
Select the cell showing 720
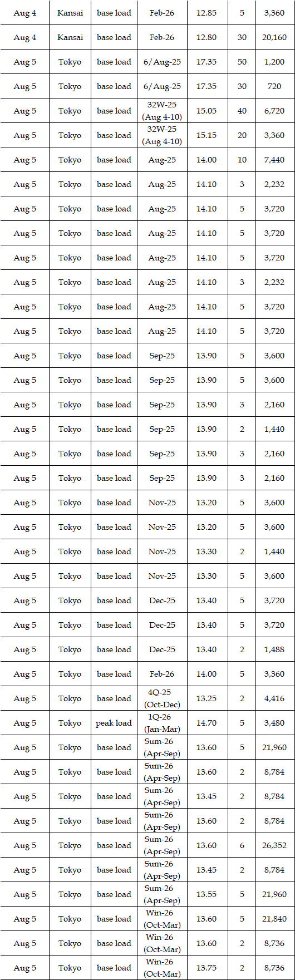274,86
